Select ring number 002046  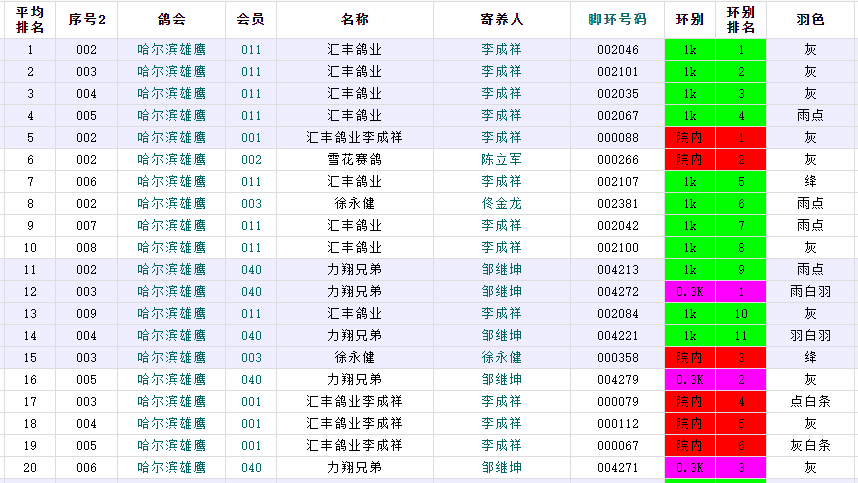point(617,49)
